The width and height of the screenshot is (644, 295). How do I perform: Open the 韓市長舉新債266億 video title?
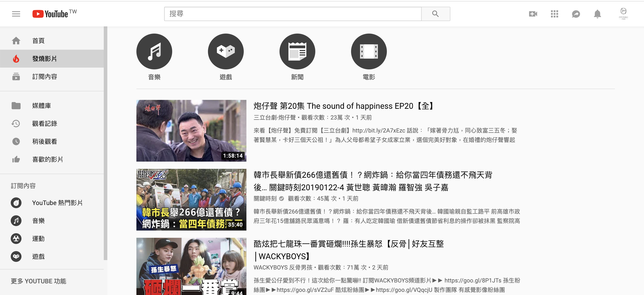373,181
